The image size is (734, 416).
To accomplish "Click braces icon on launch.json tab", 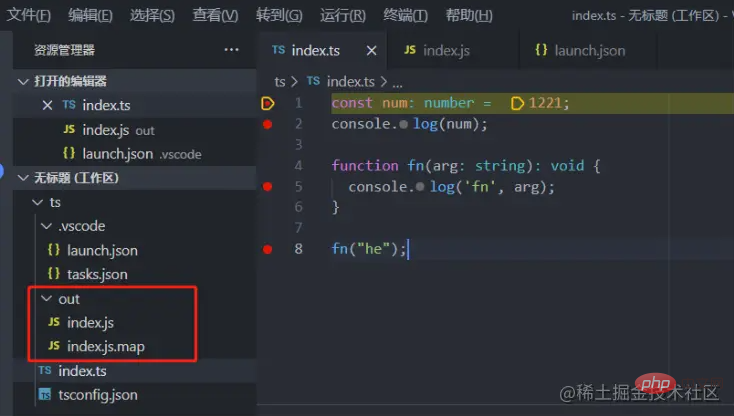I will coord(541,50).
